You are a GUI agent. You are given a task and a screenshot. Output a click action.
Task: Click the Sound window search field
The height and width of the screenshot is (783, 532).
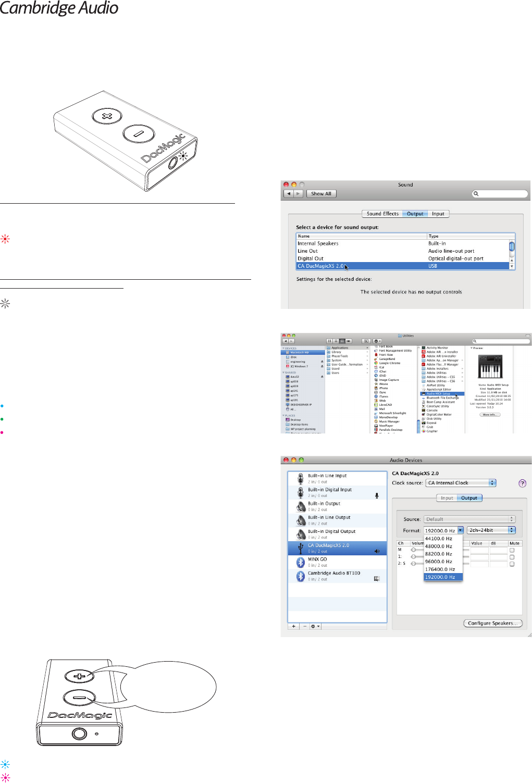(500, 194)
